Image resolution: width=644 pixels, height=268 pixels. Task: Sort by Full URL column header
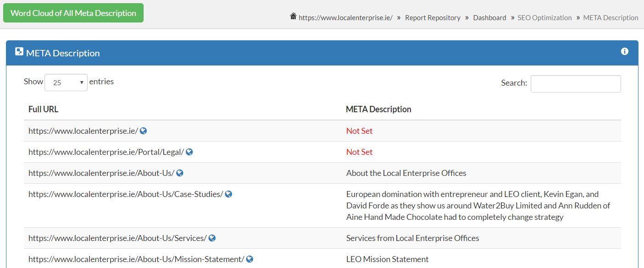[x=43, y=109]
